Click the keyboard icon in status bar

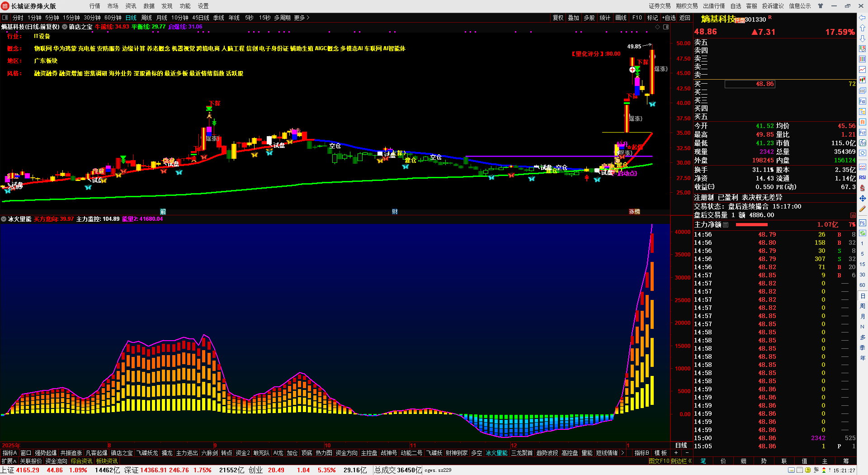791,470
